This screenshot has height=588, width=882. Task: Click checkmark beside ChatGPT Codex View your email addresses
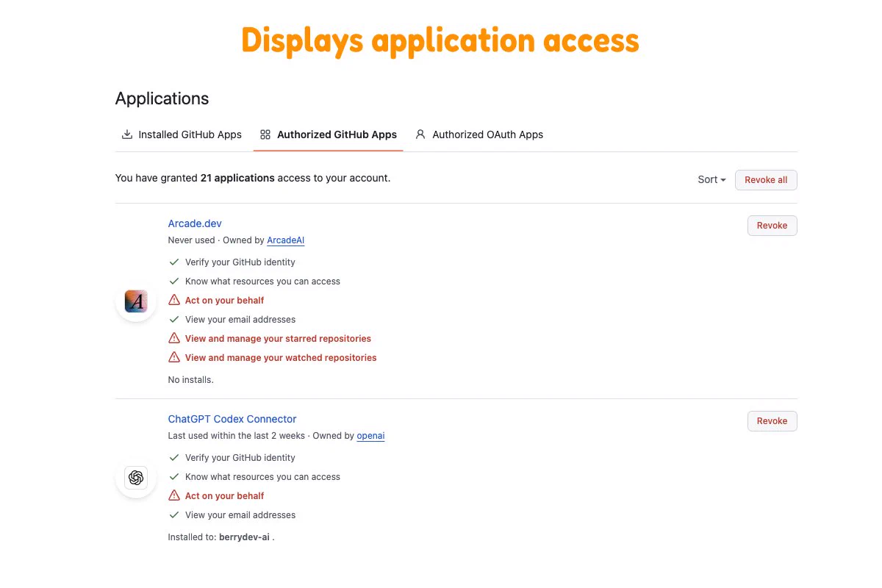(x=174, y=514)
